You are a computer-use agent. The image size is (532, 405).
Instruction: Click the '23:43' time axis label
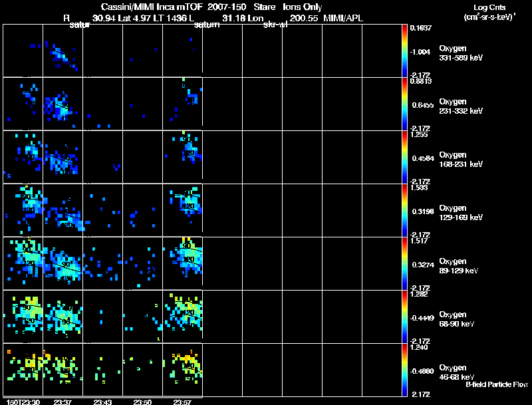(x=102, y=402)
